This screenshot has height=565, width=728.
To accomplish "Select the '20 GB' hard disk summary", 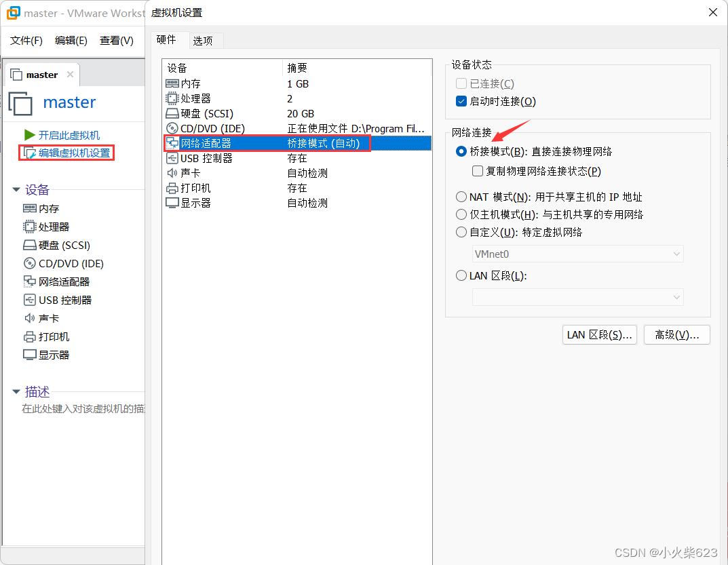I will click(301, 113).
